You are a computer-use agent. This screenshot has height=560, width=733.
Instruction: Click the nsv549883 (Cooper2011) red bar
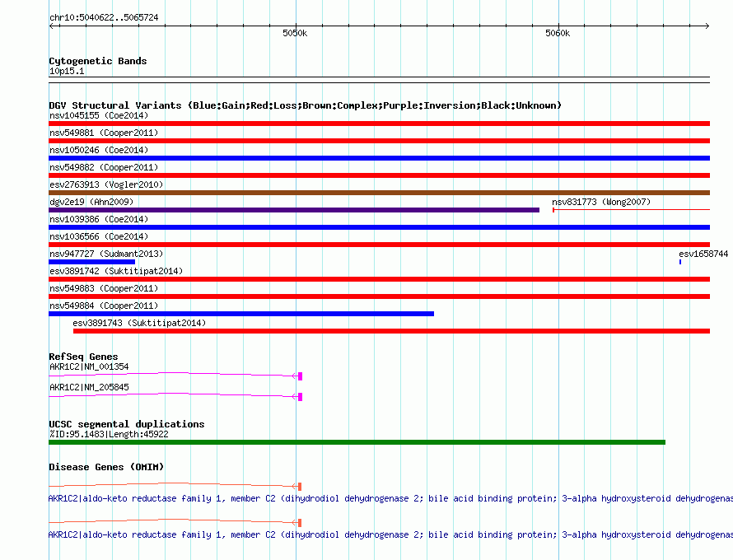(379, 296)
